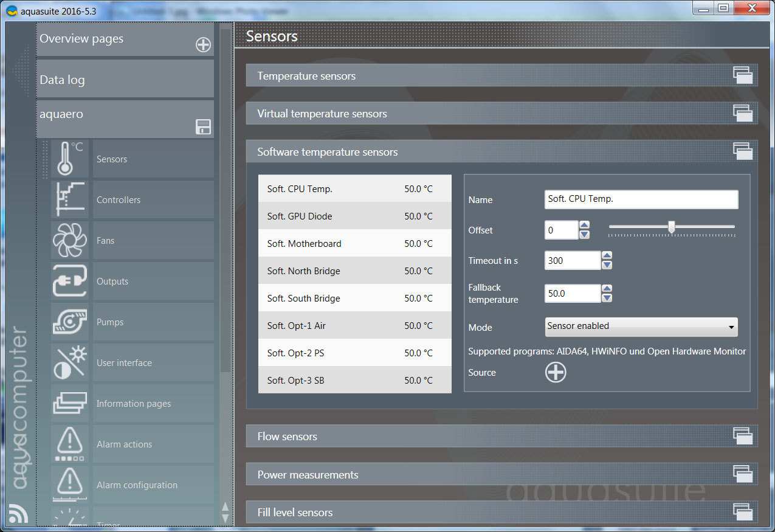The image size is (775, 532).
Task: Click the Sensors thermometer icon
Action: coord(70,159)
